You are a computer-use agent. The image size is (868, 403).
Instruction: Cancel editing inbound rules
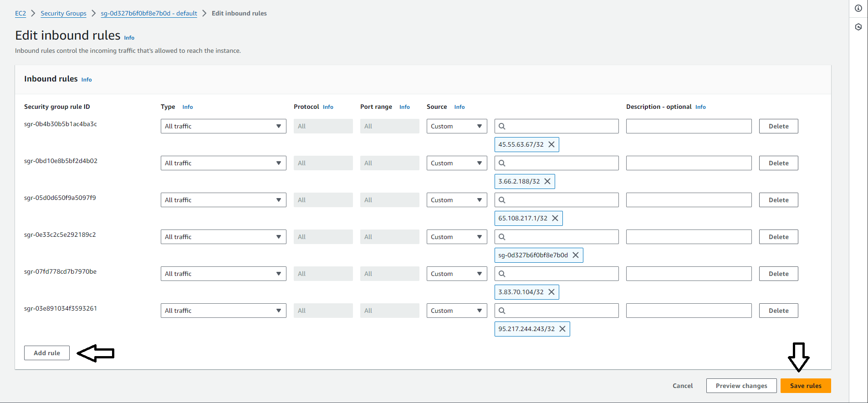[x=683, y=386]
